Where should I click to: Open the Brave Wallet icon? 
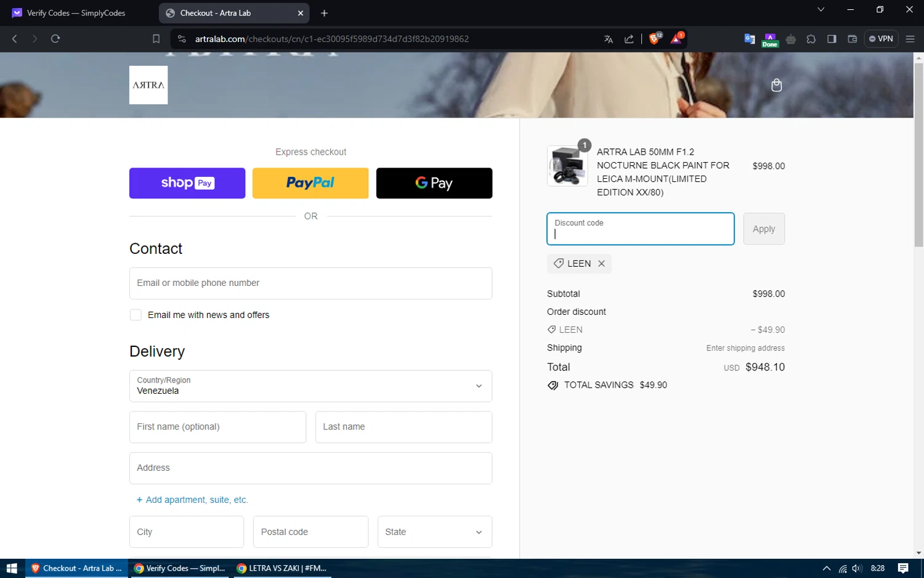click(x=853, y=39)
